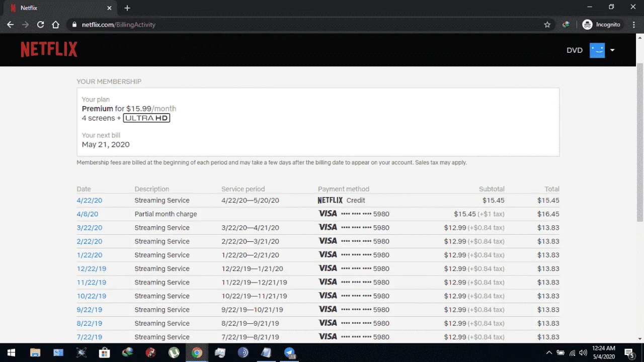The width and height of the screenshot is (644, 362).
Task: Open uTorrent from taskbar
Action: (174, 352)
